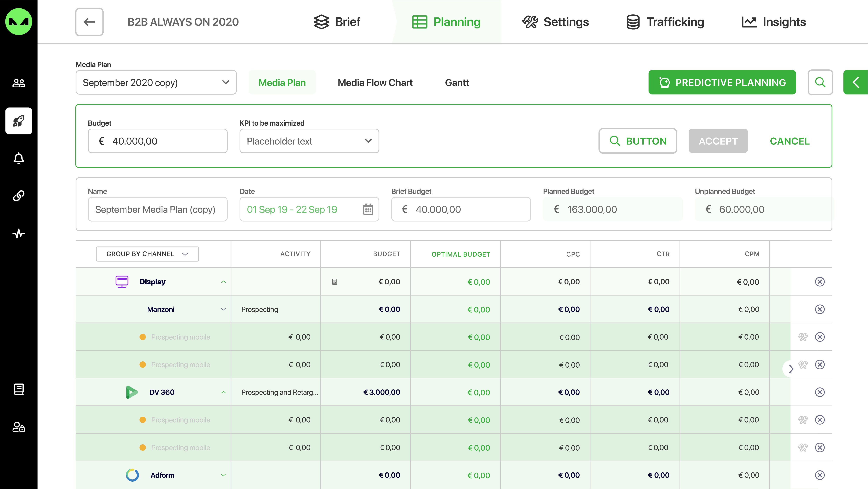
Task: Click the Cancel link
Action: click(x=789, y=141)
